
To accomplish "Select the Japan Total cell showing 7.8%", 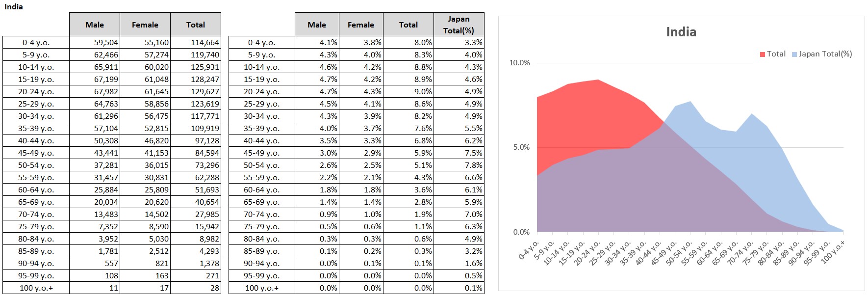I will pyautogui.click(x=459, y=165).
